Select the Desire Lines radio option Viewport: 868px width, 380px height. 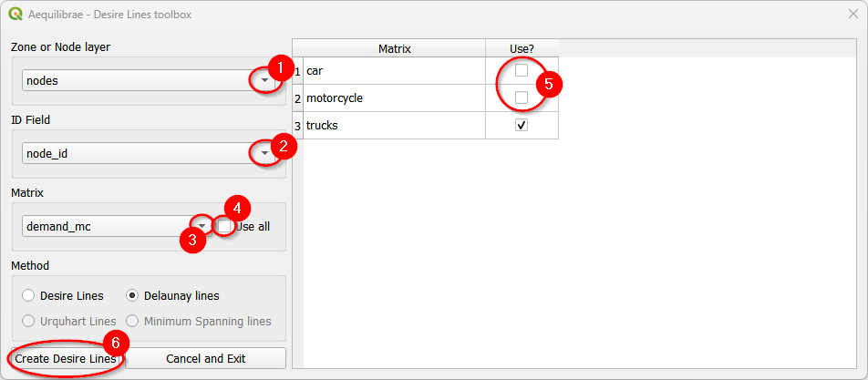pyautogui.click(x=28, y=295)
